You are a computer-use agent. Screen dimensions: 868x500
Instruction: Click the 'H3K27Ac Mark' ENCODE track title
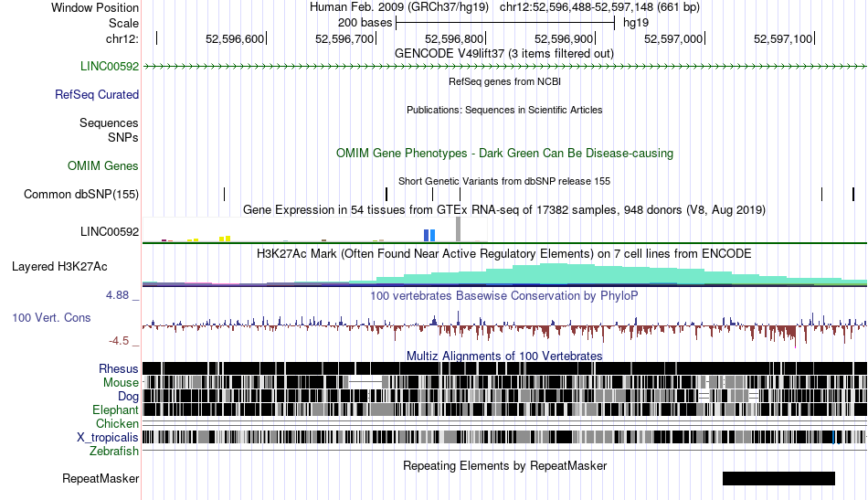504,253
